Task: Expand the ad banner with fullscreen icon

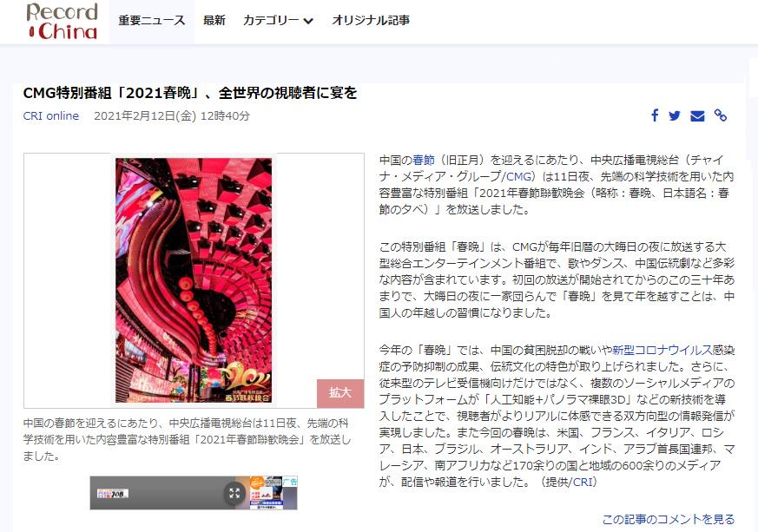Action: click(234, 493)
